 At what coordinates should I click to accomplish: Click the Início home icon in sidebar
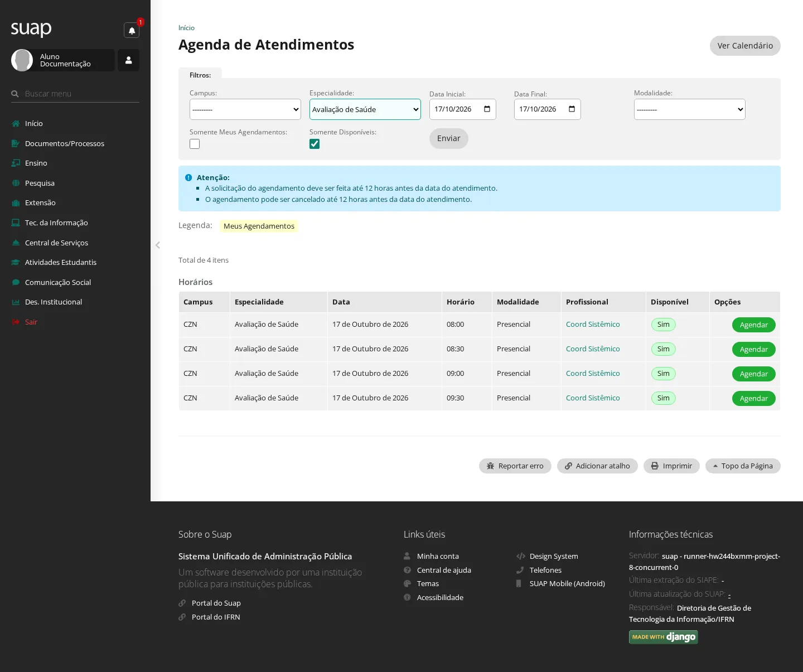click(16, 124)
